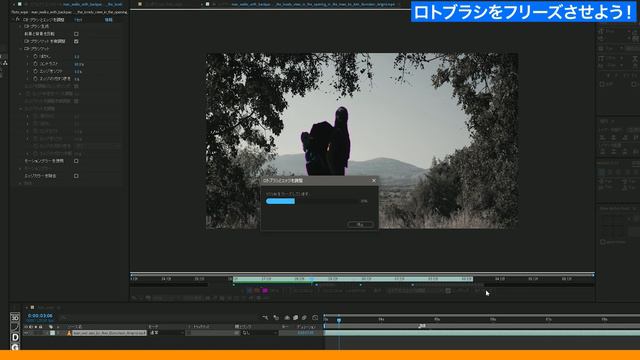This screenshot has width=640, height=360.
Task: Collapse the ロトブラシとエッジを調整 effect
Action: [x=13, y=19]
